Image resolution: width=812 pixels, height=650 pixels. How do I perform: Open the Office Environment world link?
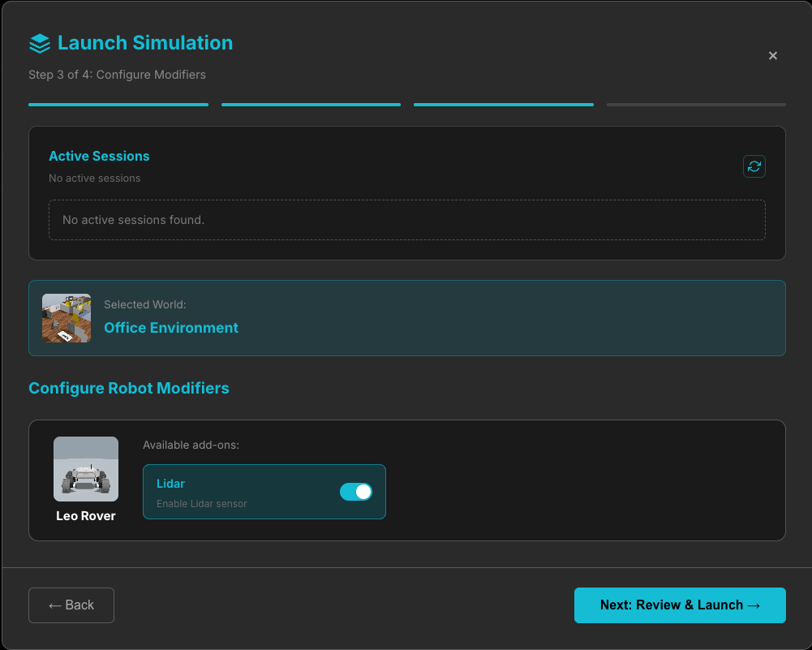point(171,327)
